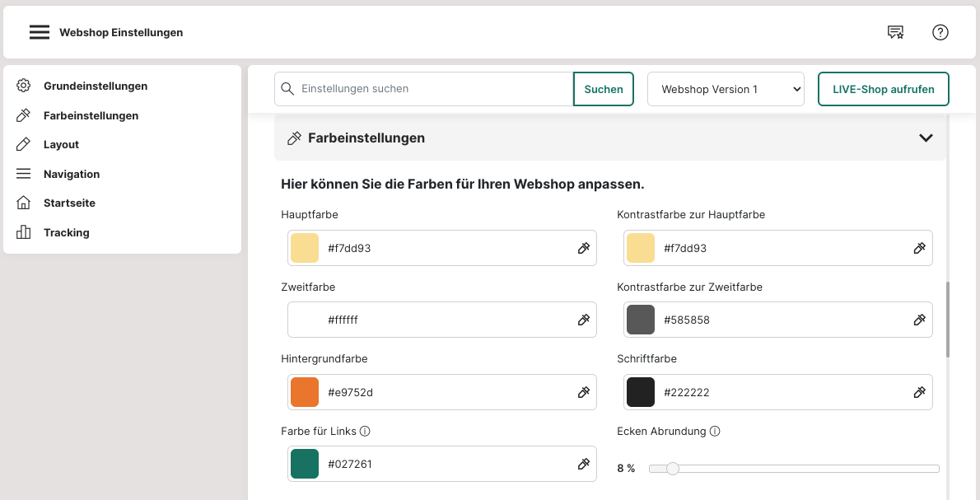Go to Layout in the sidebar
The image size is (980, 500).
61,144
